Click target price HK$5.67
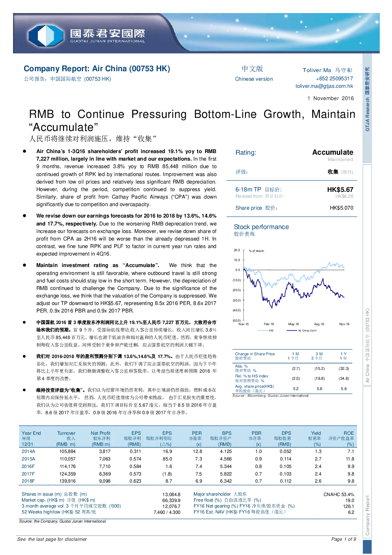This screenshot has height=555, width=392. tap(340, 190)
